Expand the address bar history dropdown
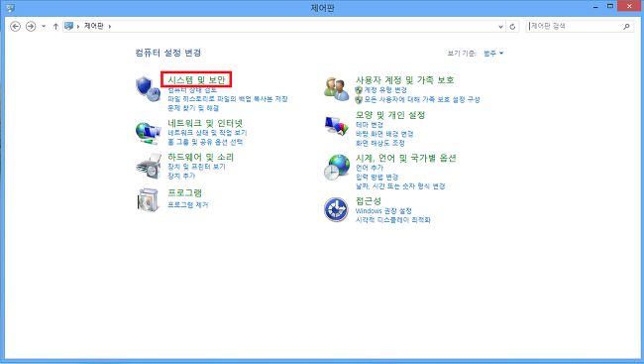The height and width of the screenshot is (364, 644). tap(500, 27)
